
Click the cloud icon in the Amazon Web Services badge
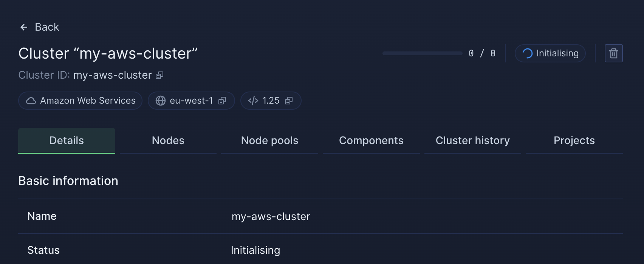31,101
